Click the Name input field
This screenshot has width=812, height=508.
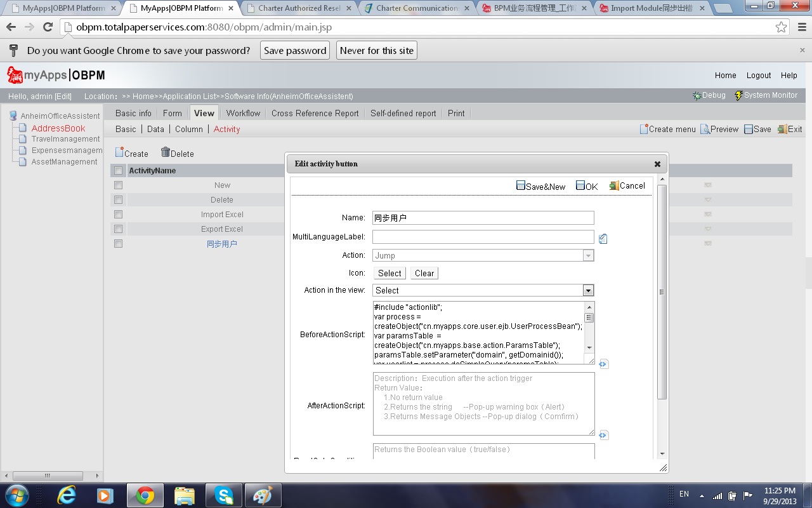(x=483, y=218)
